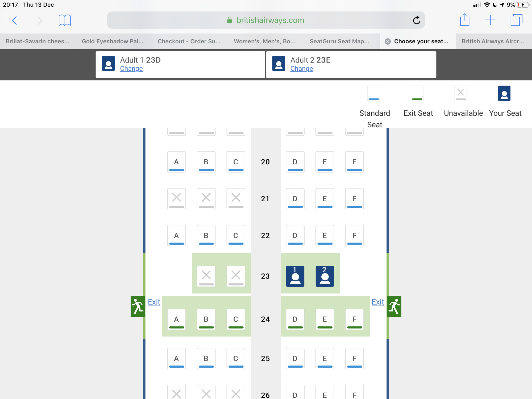Image resolution: width=532 pixels, height=399 pixels.
Task: Open the left Exit link
Action: click(x=154, y=302)
